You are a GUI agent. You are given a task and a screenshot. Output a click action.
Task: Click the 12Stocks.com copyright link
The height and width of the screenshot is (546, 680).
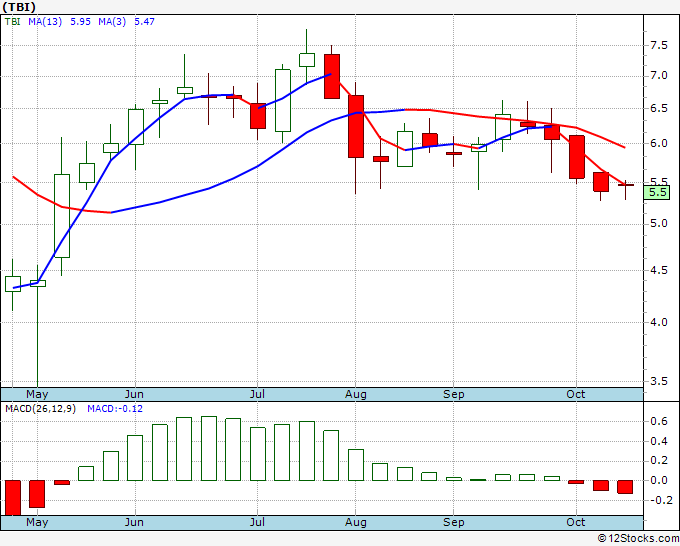[638, 539]
